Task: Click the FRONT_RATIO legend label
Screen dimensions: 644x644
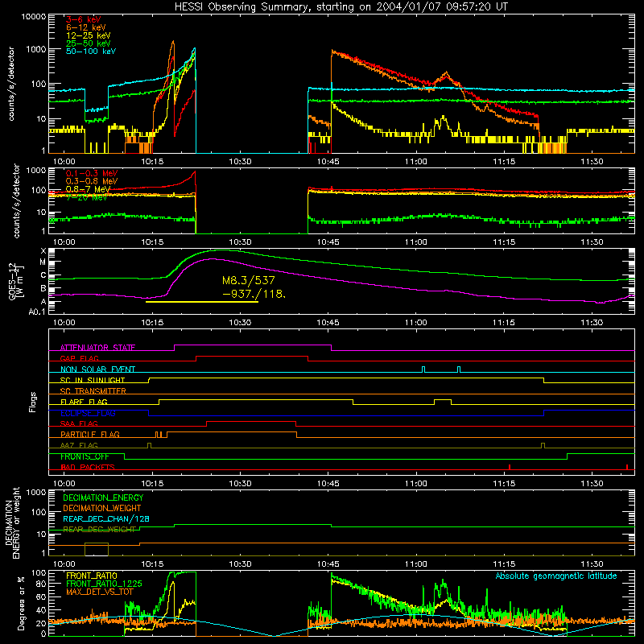Action: [x=92, y=576]
